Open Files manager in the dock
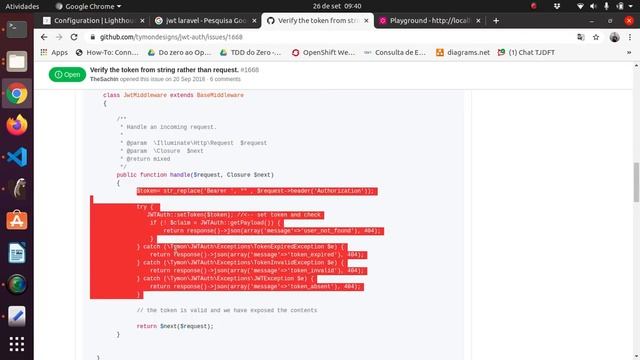Viewport: 640px width, 360px height. point(17,61)
